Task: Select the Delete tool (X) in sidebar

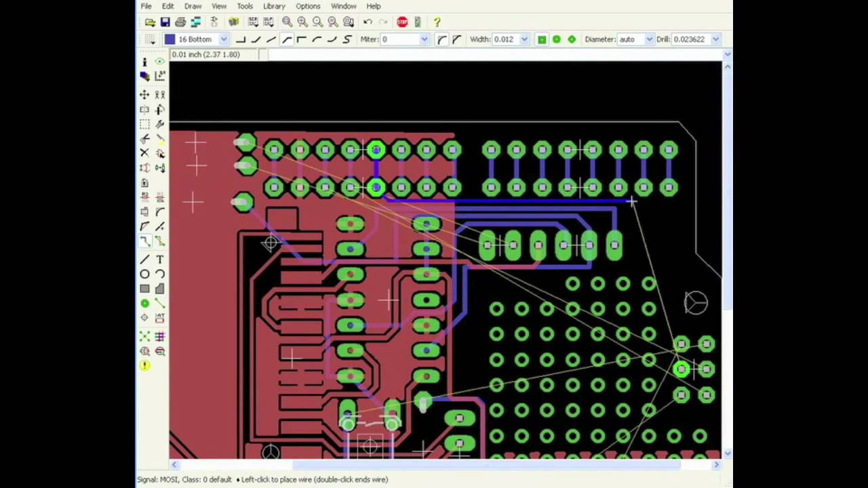Action: point(144,153)
